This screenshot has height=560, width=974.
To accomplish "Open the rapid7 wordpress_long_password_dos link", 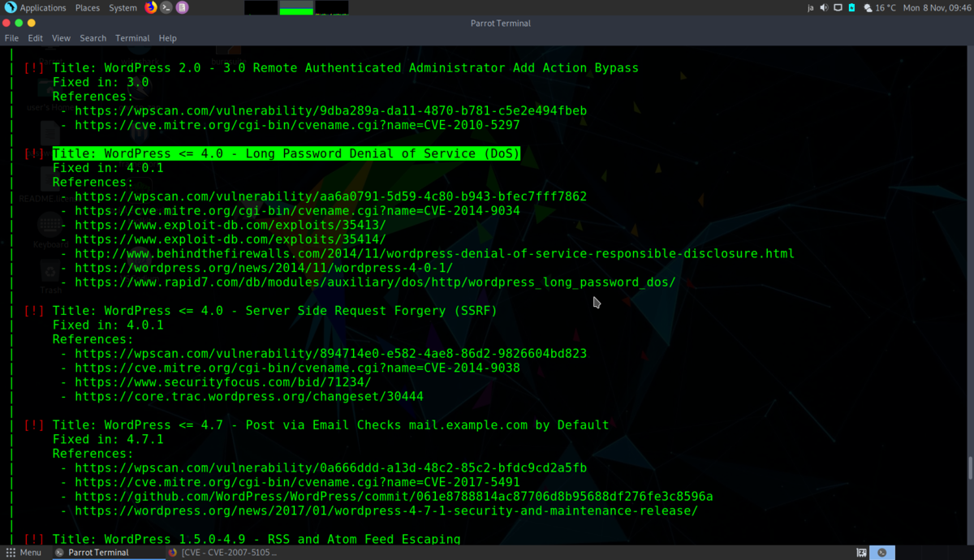I will [375, 282].
